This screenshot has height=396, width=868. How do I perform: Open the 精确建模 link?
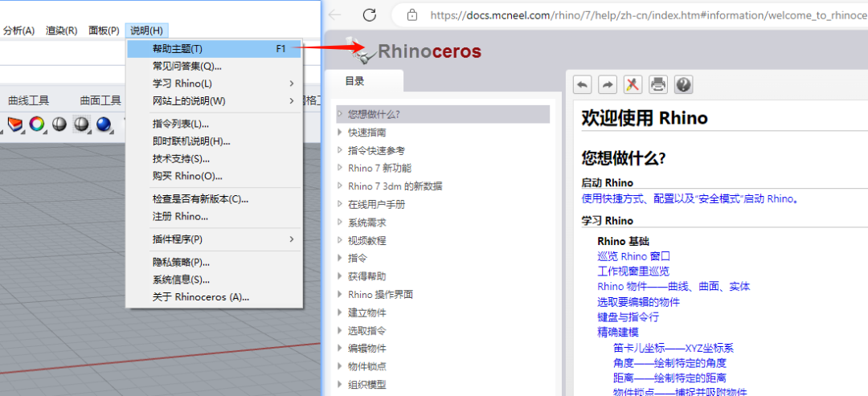click(x=618, y=333)
